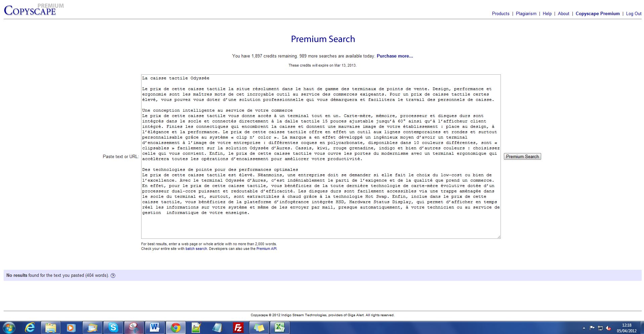Click the Copyscape Premium logo
Image resolution: width=644 pixels, height=334 pixels.
(30, 10)
